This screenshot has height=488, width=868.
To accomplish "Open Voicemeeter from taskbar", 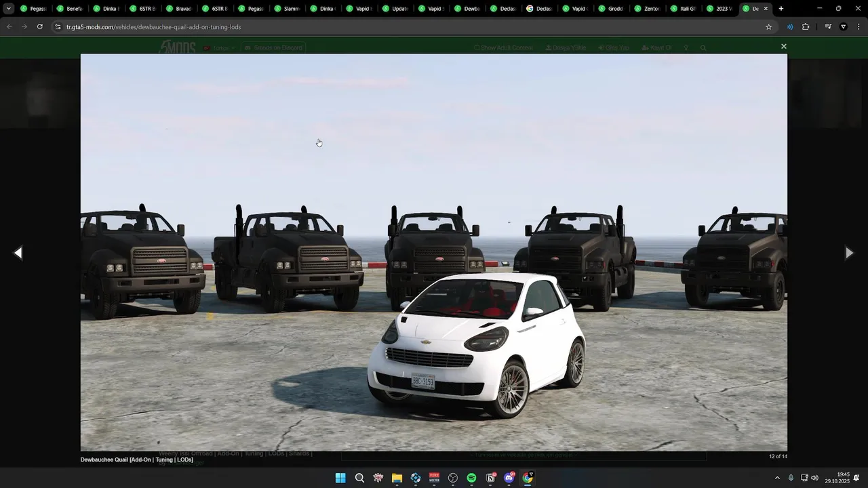I will point(434,478).
